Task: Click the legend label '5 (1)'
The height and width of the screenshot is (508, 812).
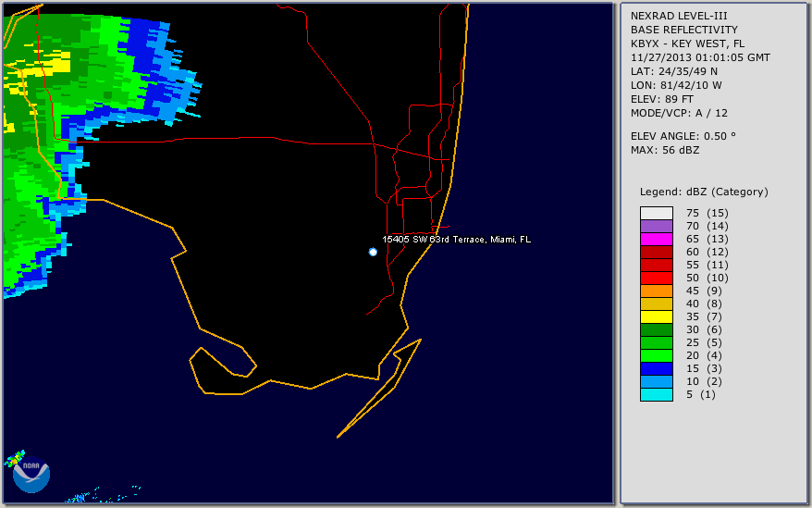Action: tap(701, 394)
